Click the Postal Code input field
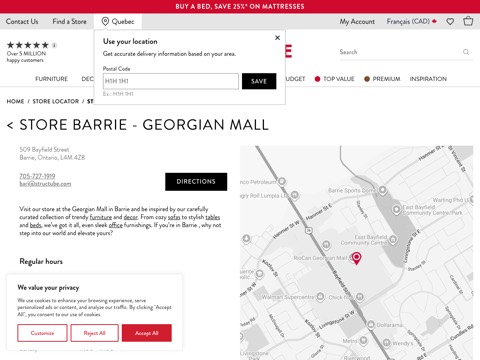 [x=171, y=81]
